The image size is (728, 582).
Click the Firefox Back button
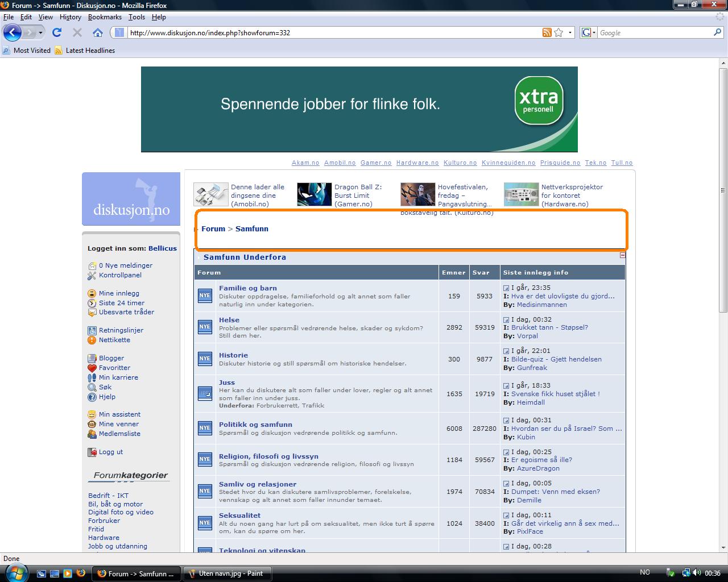click(x=13, y=32)
